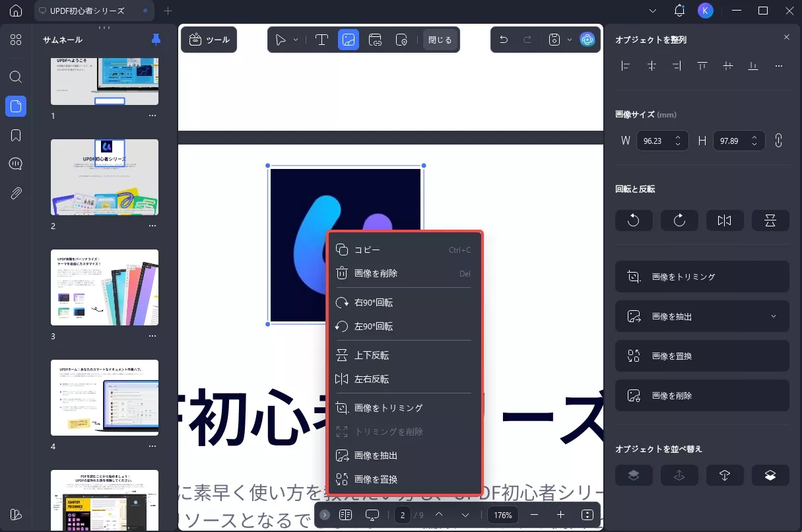Expand the bottom bar arrow button
The height and width of the screenshot is (532, 802).
[324, 515]
